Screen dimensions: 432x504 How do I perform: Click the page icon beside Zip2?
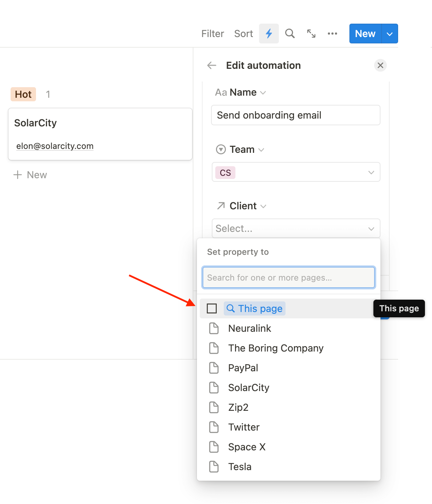click(x=214, y=407)
